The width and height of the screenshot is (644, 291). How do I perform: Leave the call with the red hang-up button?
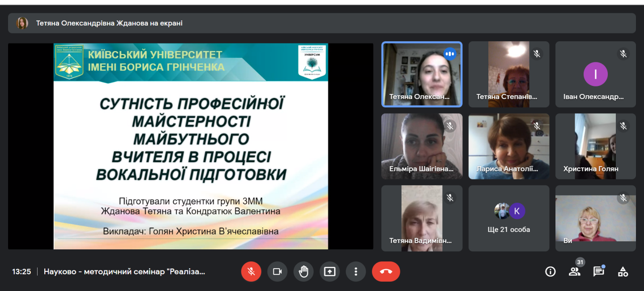pos(386,271)
